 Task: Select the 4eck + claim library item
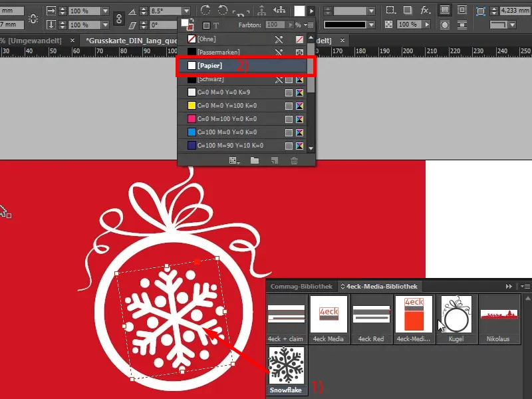287,319
